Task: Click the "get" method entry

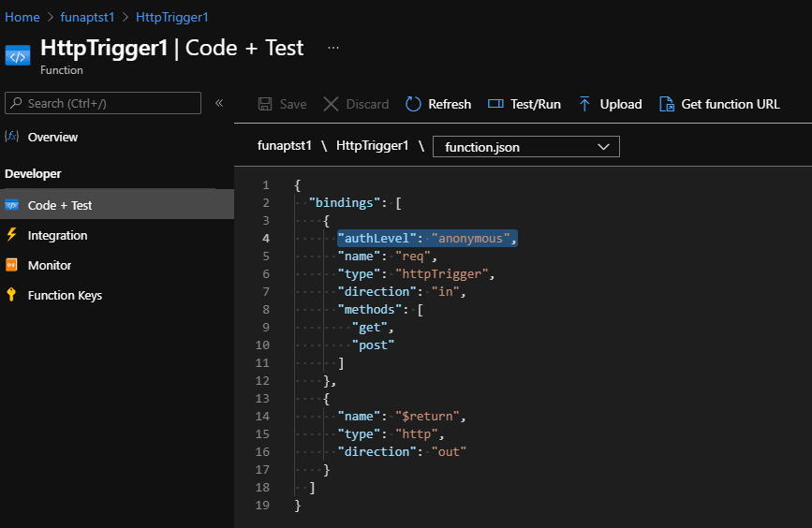Action: pyautogui.click(x=370, y=327)
